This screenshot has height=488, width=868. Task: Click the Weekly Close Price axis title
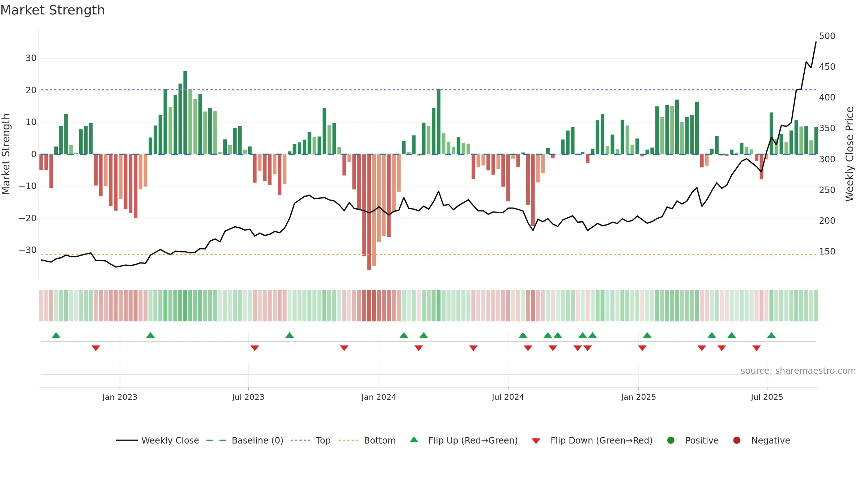[x=850, y=154]
